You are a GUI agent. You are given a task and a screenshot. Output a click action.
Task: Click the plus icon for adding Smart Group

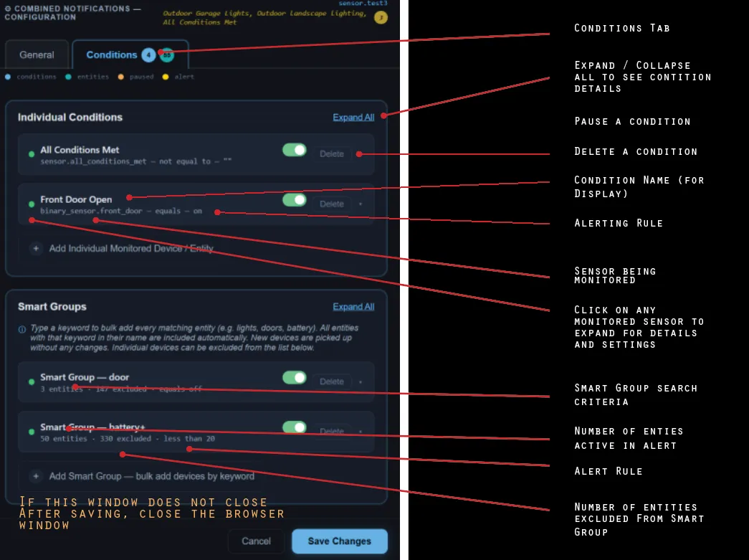pos(36,476)
